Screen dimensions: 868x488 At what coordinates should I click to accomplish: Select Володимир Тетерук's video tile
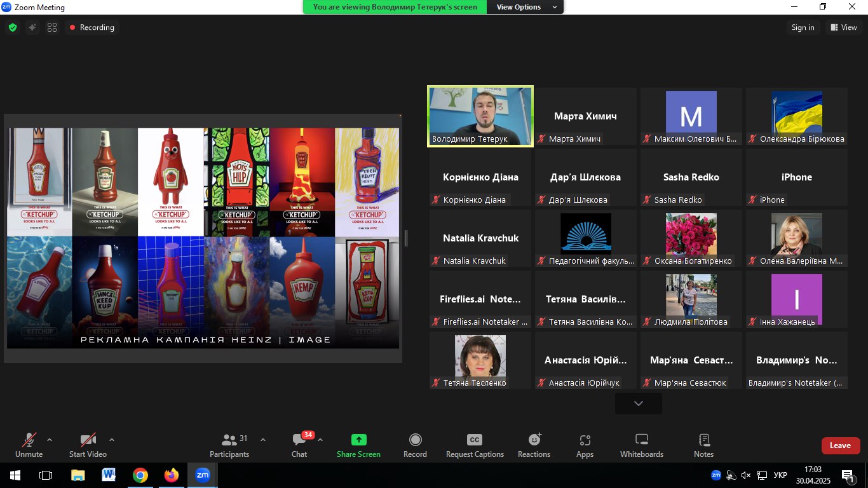480,116
